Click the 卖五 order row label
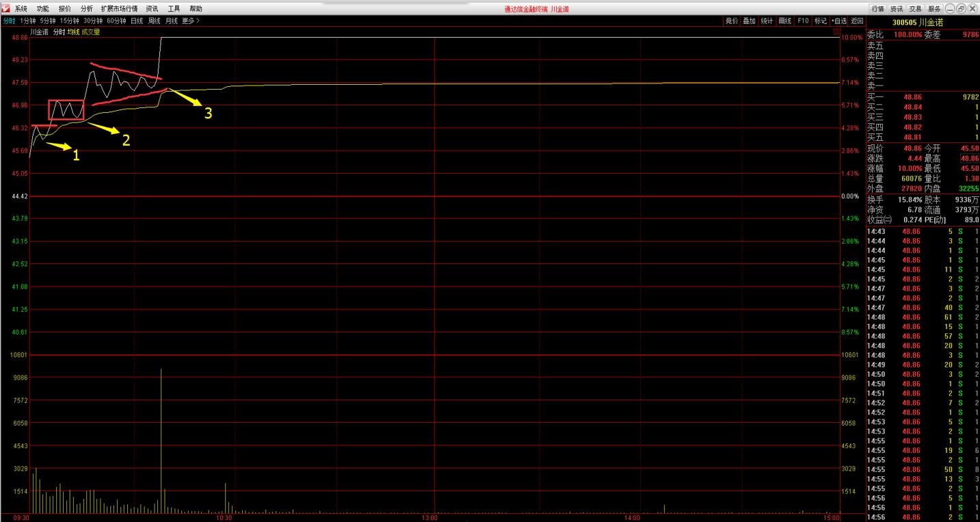The height and width of the screenshot is (522, 980). (x=875, y=46)
